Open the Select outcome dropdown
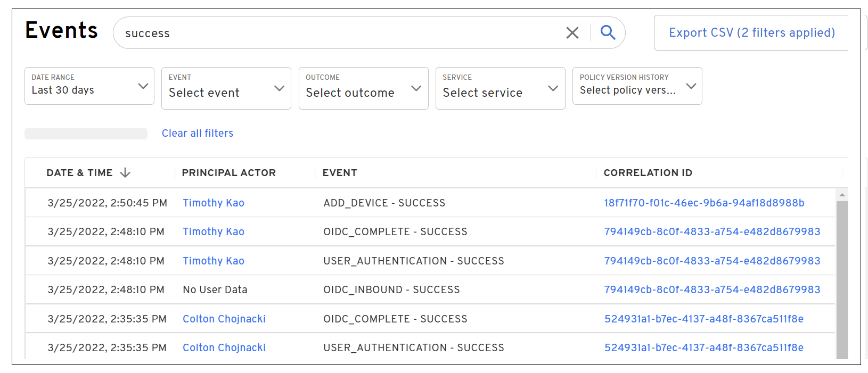The height and width of the screenshot is (373, 868). pyautogui.click(x=363, y=88)
